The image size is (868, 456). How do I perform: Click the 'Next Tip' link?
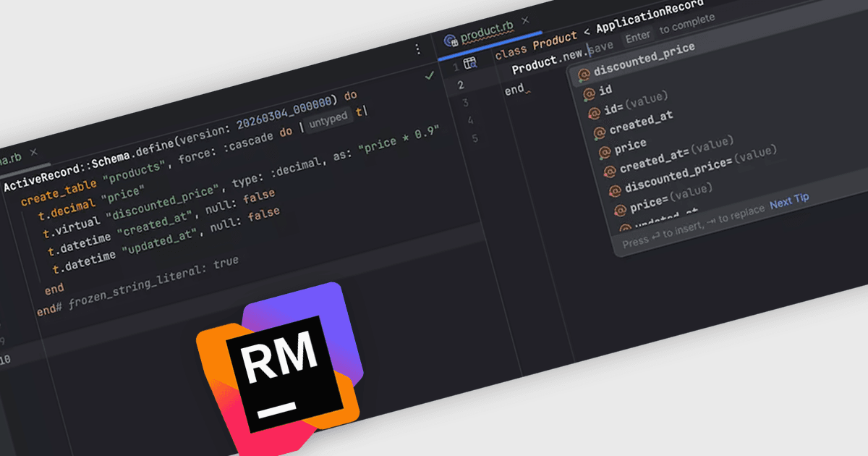(x=789, y=200)
